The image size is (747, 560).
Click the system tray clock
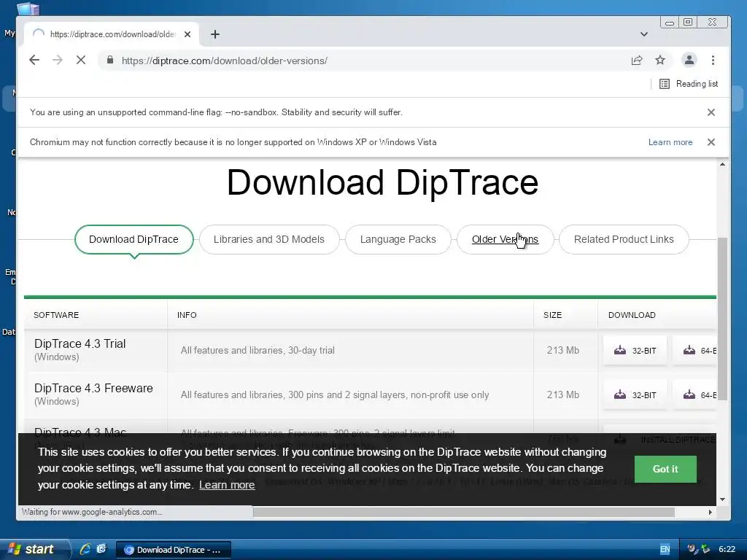[727, 550]
